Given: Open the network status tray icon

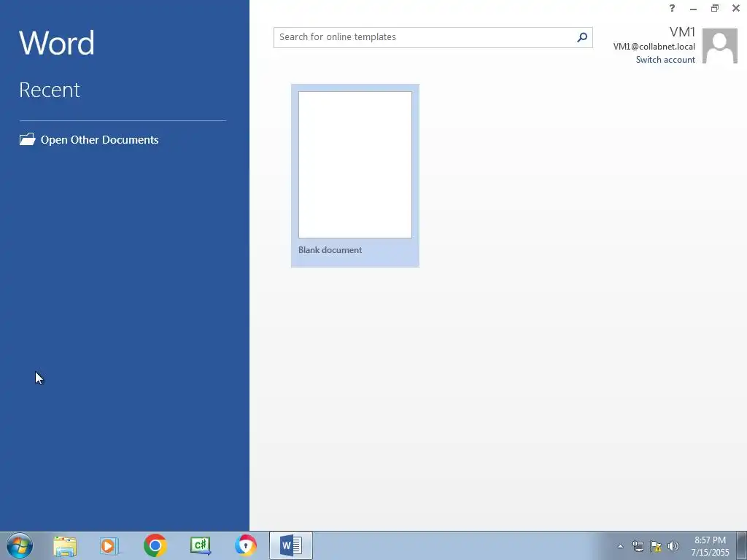Looking at the screenshot, I should (x=638, y=546).
